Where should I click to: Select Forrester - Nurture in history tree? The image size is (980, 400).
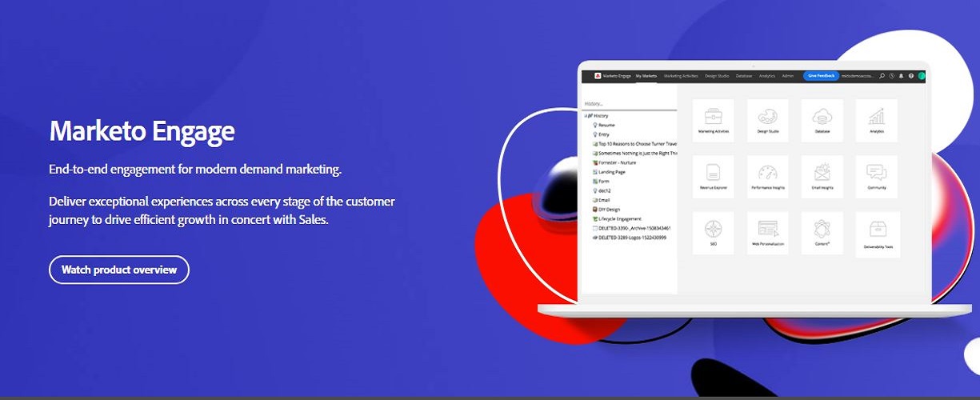point(621,162)
